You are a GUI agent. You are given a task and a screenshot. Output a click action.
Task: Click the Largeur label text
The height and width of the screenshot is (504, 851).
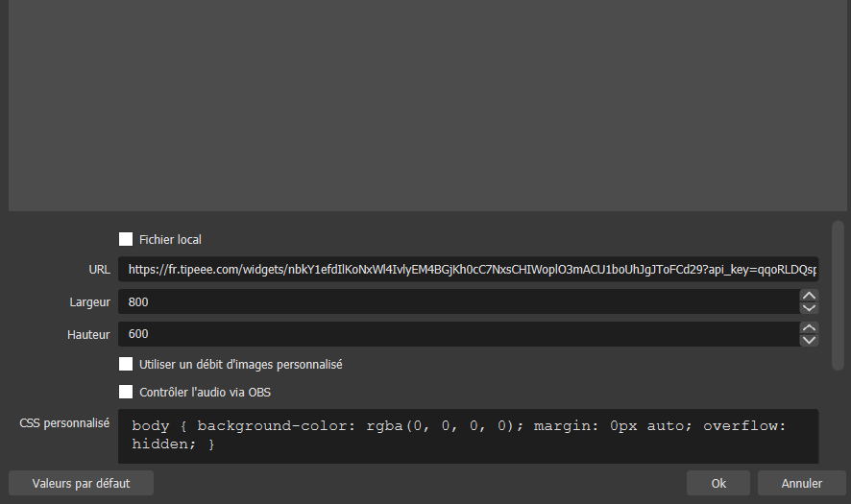(x=89, y=302)
